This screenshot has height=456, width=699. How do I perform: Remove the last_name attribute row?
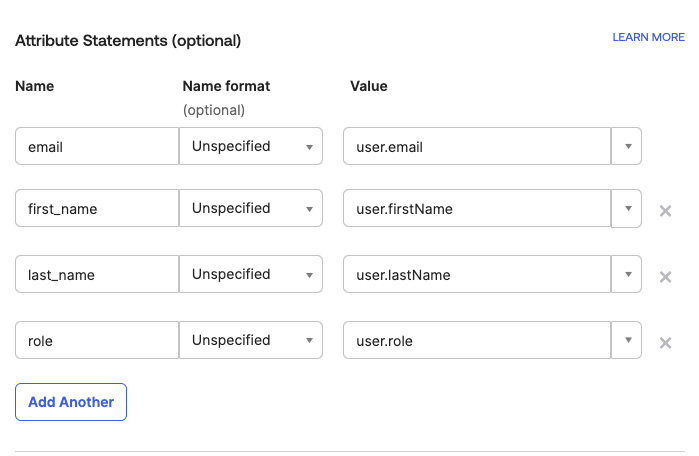click(665, 277)
